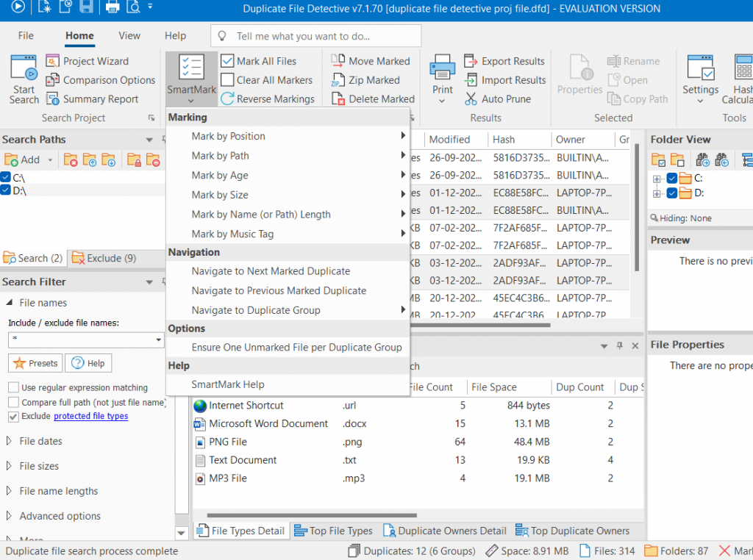Toggle the Exclude protected file types checkbox
753x560 pixels.
coord(13,417)
